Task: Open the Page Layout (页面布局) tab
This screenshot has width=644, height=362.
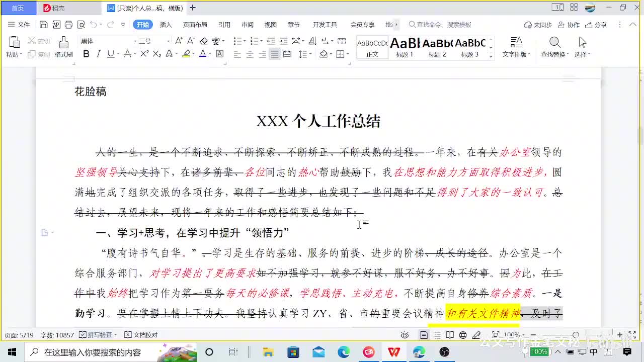Action: pos(195,25)
